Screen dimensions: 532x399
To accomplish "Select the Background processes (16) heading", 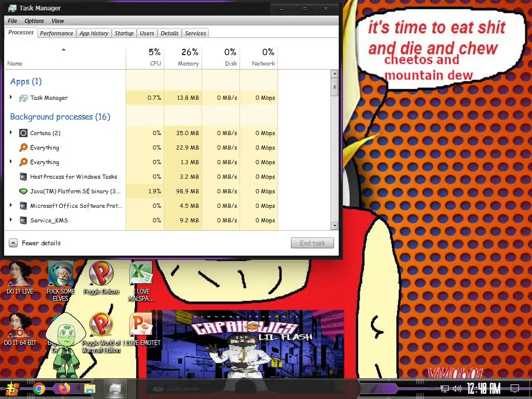I will point(60,117).
